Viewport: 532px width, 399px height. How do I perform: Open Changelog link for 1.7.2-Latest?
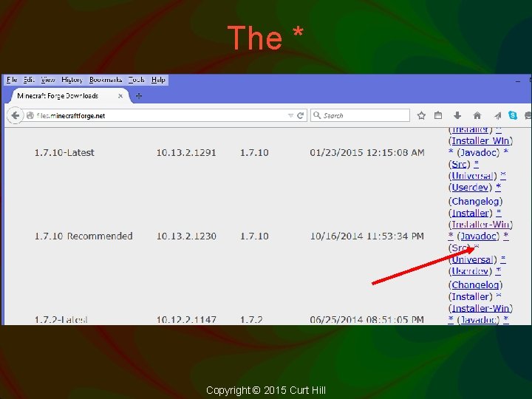pyautogui.click(x=475, y=285)
